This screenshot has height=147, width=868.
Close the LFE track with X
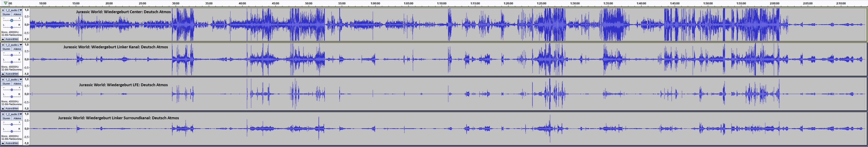[x=3, y=80]
